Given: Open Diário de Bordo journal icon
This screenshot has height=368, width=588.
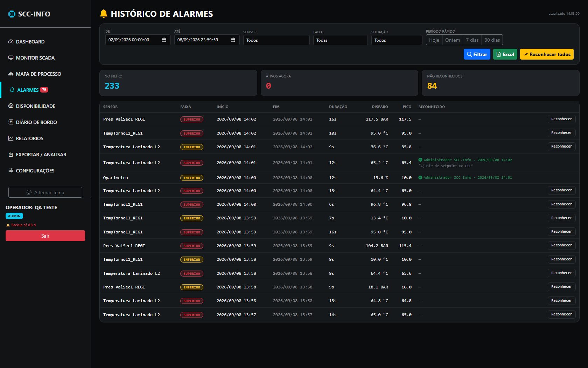Looking at the screenshot, I should (x=11, y=122).
